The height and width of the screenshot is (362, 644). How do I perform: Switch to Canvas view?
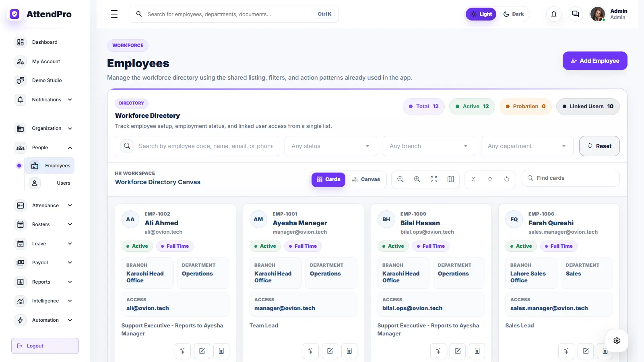366,179
